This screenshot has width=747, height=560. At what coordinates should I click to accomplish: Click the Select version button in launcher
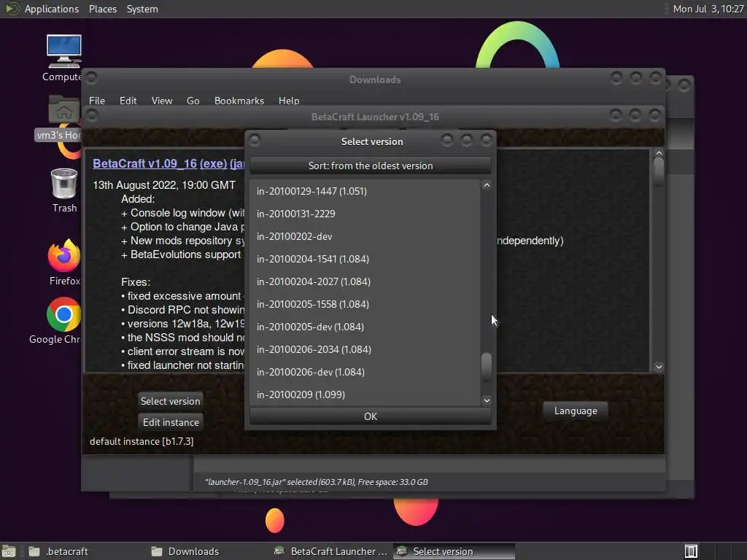tap(170, 401)
